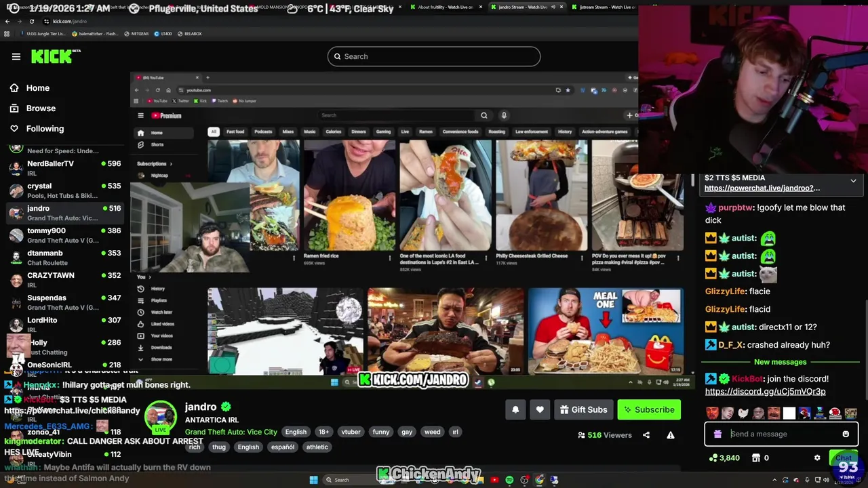Click the Kick search box
This screenshot has height=488, width=868.
click(x=434, y=56)
